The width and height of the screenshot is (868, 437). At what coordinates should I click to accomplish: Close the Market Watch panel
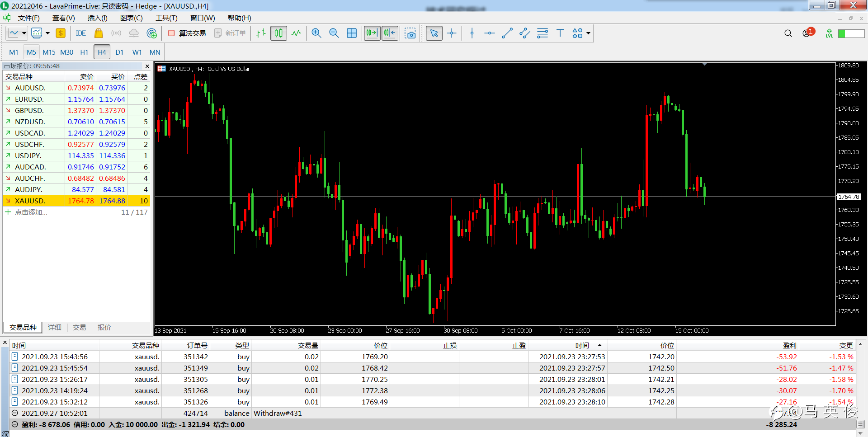click(x=147, y=66)
